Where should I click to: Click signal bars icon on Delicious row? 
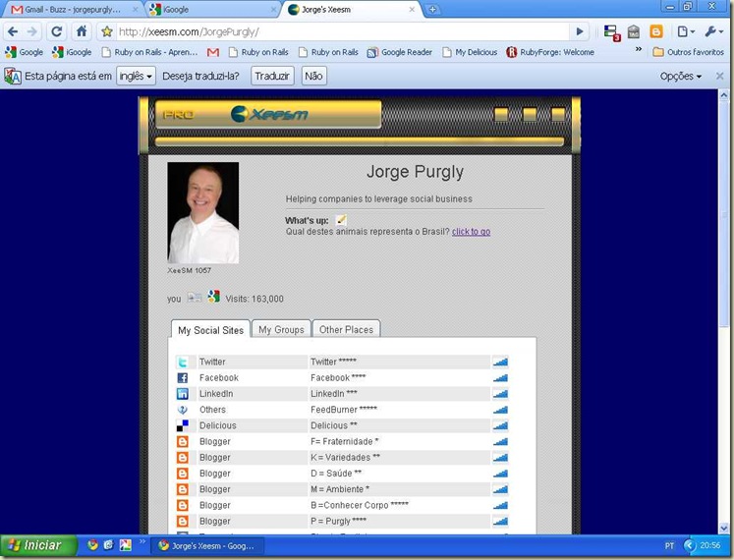click(500, 425)
